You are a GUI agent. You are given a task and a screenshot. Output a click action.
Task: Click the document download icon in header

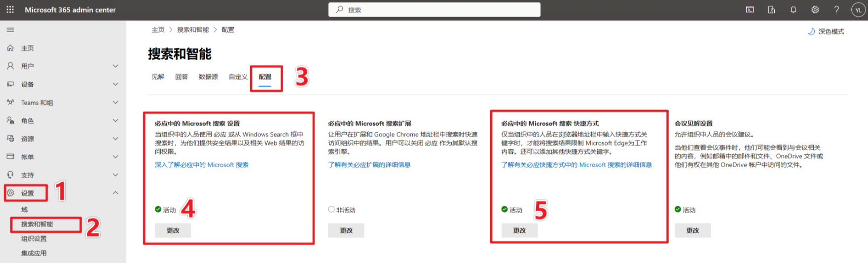pos(771,10)
